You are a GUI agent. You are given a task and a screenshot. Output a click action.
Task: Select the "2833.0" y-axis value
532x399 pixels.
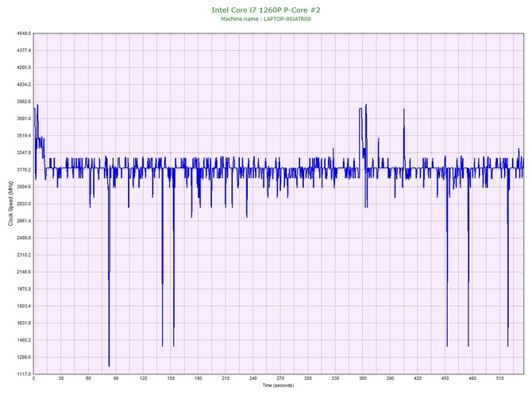coord(24,203)
